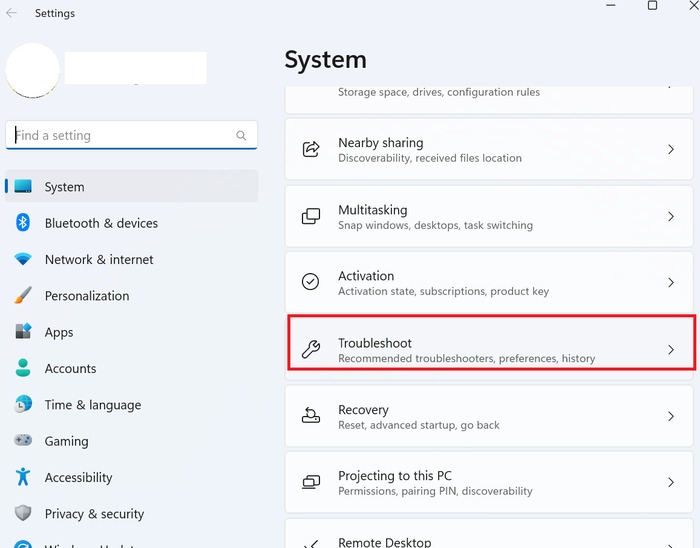Open the Nearby sharing title
The height and width of the screenshot is (548, 700).
coord(381,143)
